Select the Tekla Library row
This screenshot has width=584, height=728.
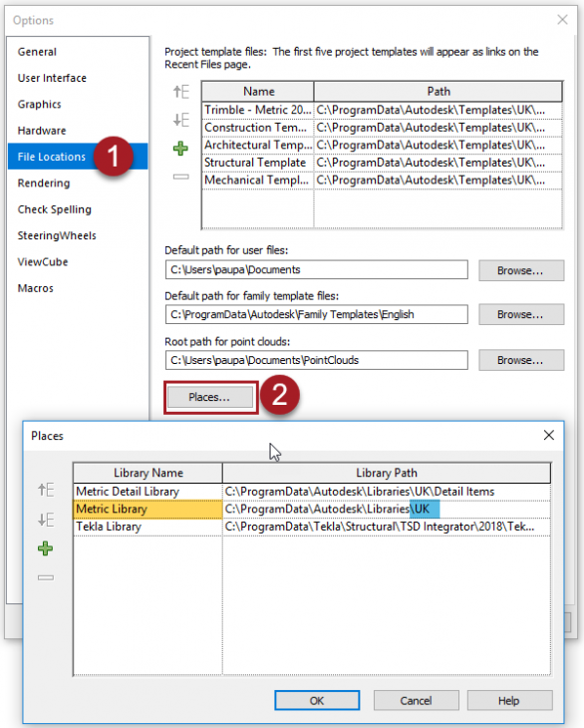(x=312, y=527)
